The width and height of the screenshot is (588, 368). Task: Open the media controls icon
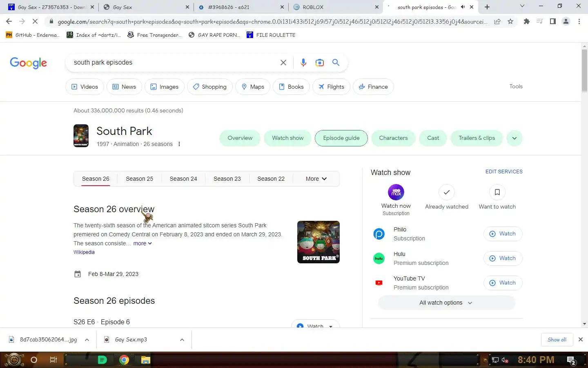pyautogui.click(x=540, y=21)
